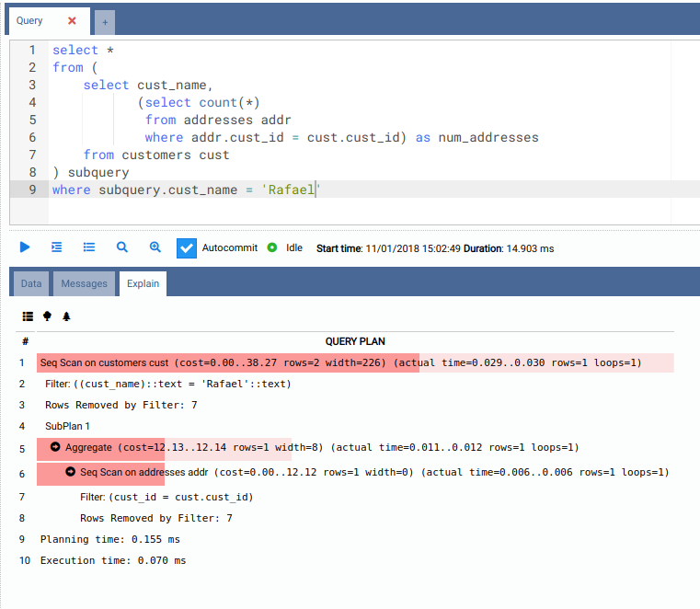This screenshot has width=700, height=609.
Task: Select the round tree view icon
Action: pyautogui.click(x=47, y=316)
